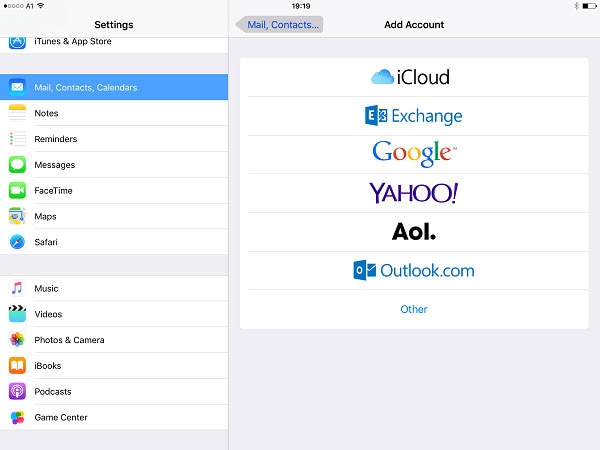This screenshot has height=450, width=600.
Task: Open the Safari compass icon
Action: [17, 242]
